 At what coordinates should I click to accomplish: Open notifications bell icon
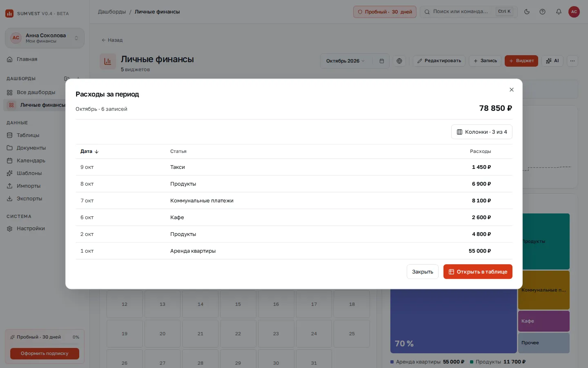coord(559,12)
